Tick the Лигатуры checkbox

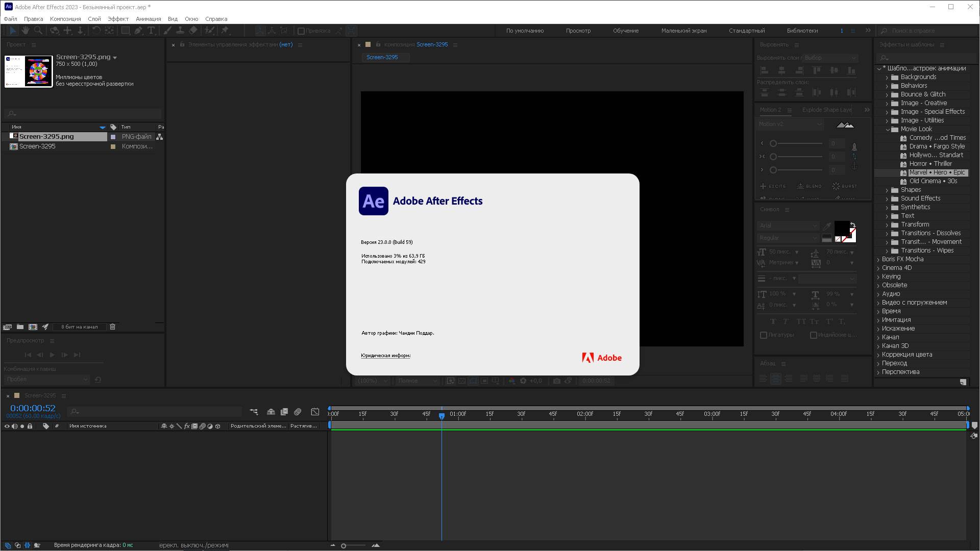tap(764, 335)
